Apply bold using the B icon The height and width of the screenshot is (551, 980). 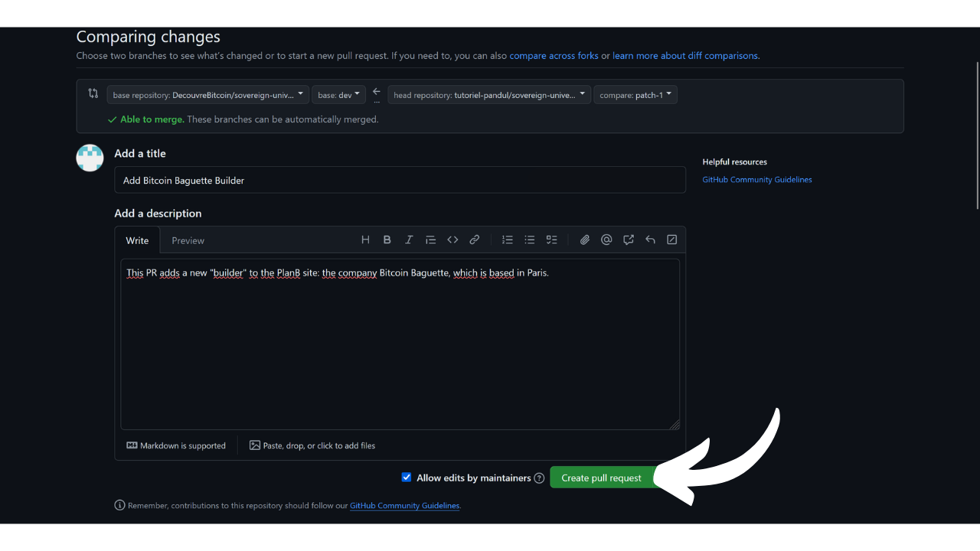pos(387,240)
